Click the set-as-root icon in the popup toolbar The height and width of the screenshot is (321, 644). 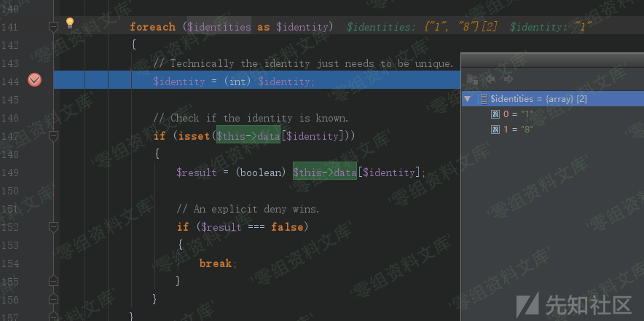pos(472,79)
